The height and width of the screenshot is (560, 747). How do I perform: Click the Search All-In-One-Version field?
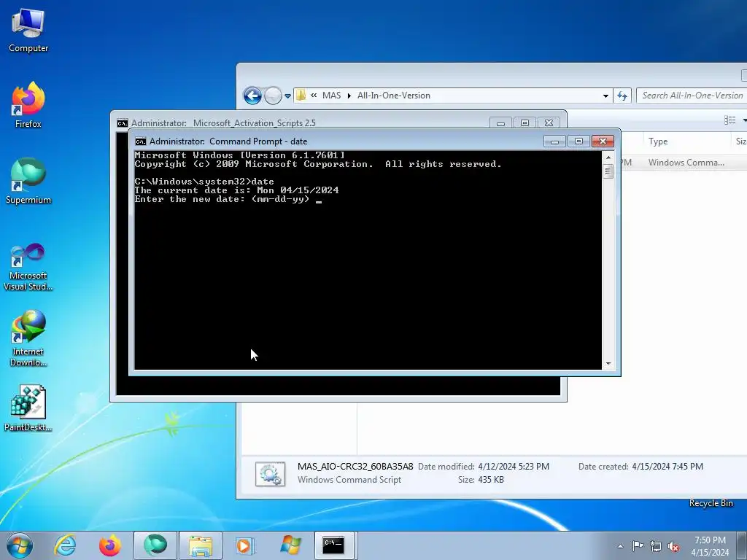[692, 96]
